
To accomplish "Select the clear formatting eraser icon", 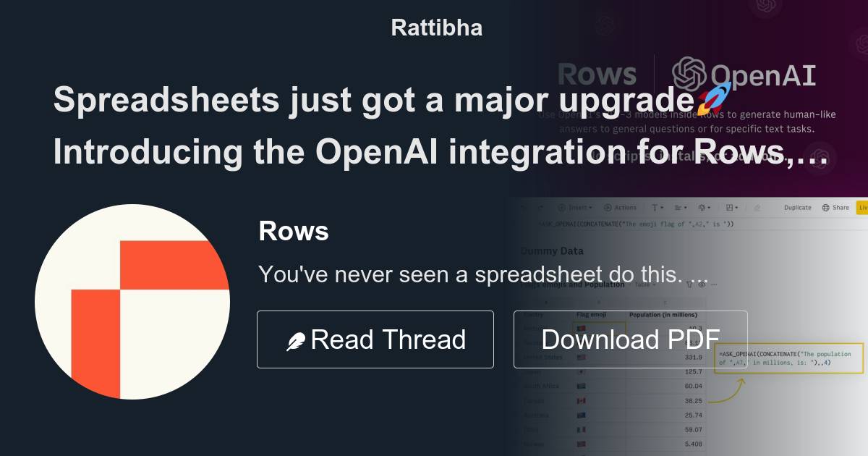I will (x=757, y=207).
